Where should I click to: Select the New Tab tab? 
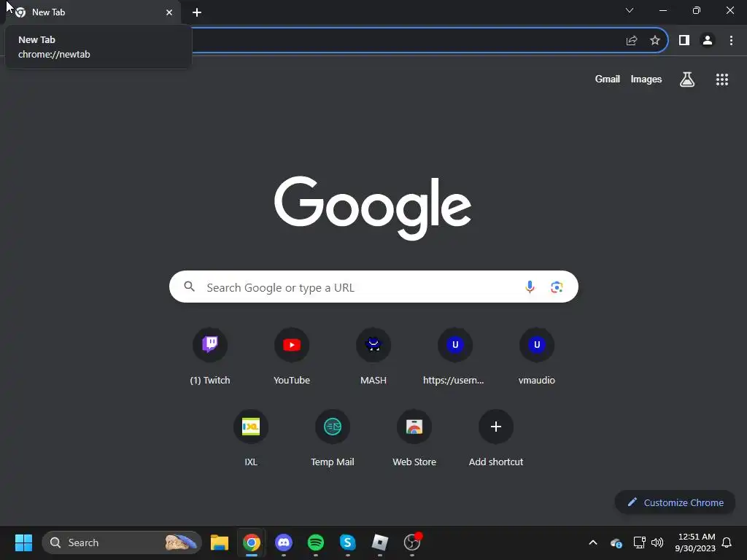click(93, 12)
